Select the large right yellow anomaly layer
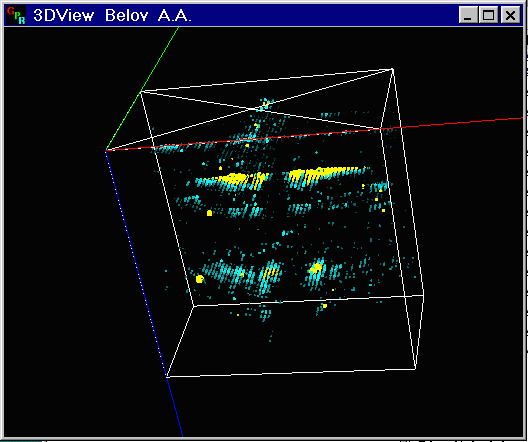 (326, 173)
